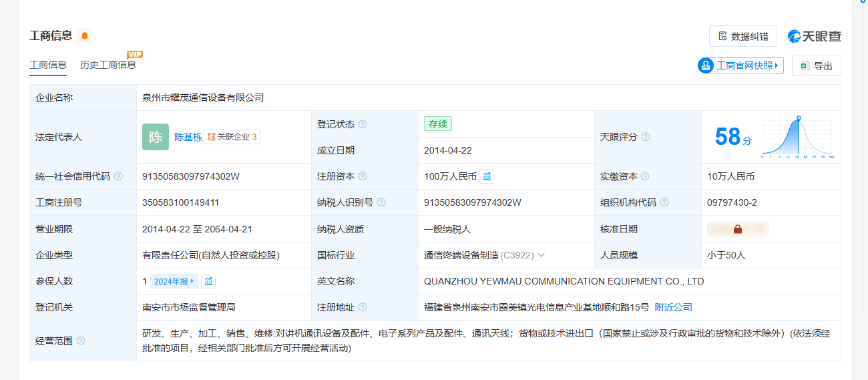
Task: Click the locked approval date field
Action: (738, 229)
